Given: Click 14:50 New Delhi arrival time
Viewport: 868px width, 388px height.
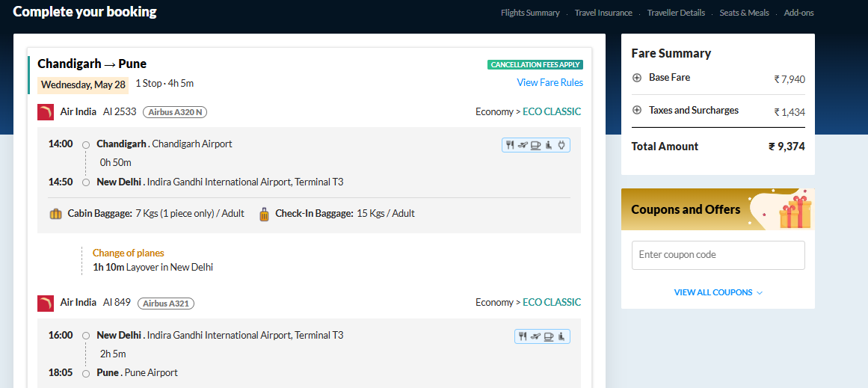Looking at the screenshot, I should tap(61, 182).
